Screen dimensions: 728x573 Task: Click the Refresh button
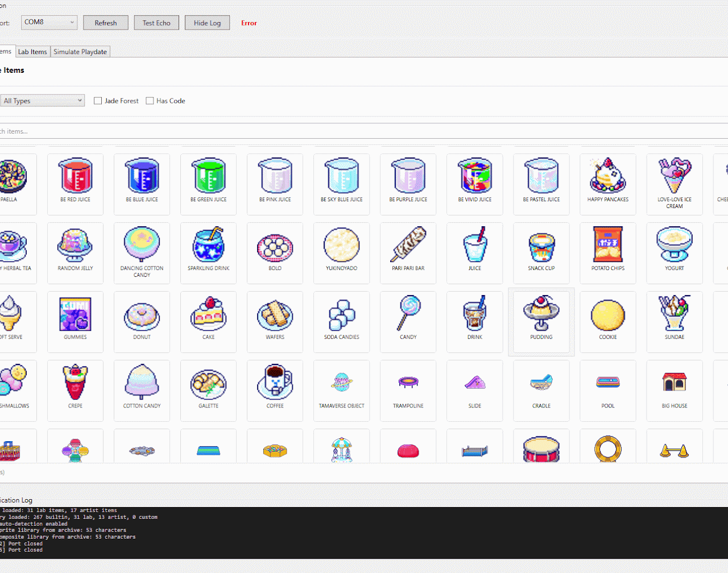[x=106, y=23]
